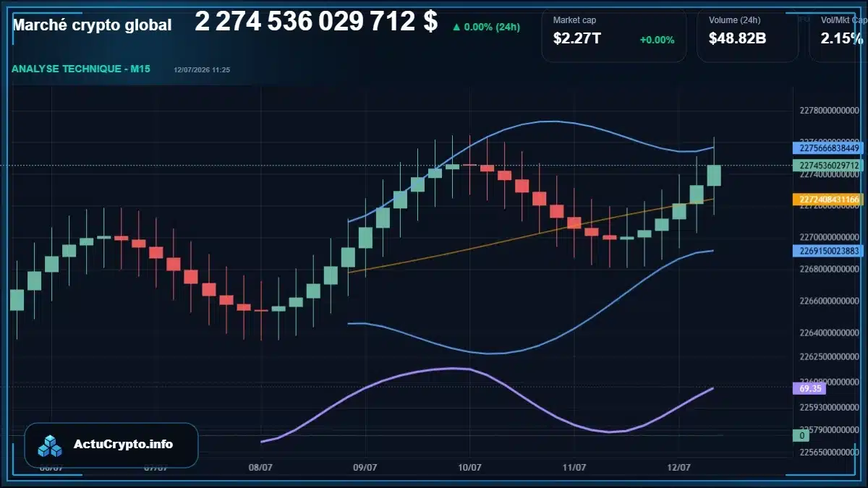Click the 12/07 date on time axis

[x=678, y=468]
